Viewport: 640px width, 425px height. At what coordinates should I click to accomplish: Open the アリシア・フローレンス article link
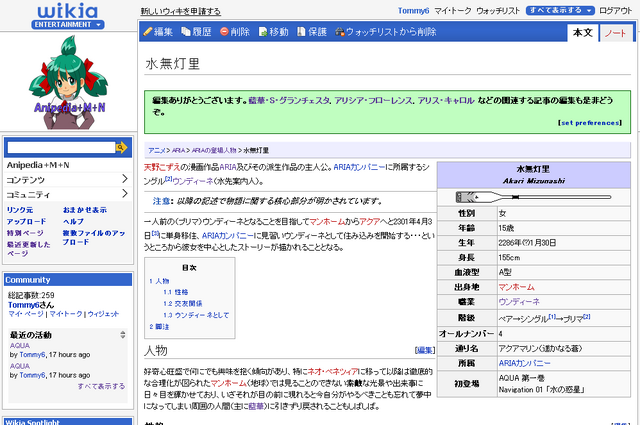[x=373, y=100]
